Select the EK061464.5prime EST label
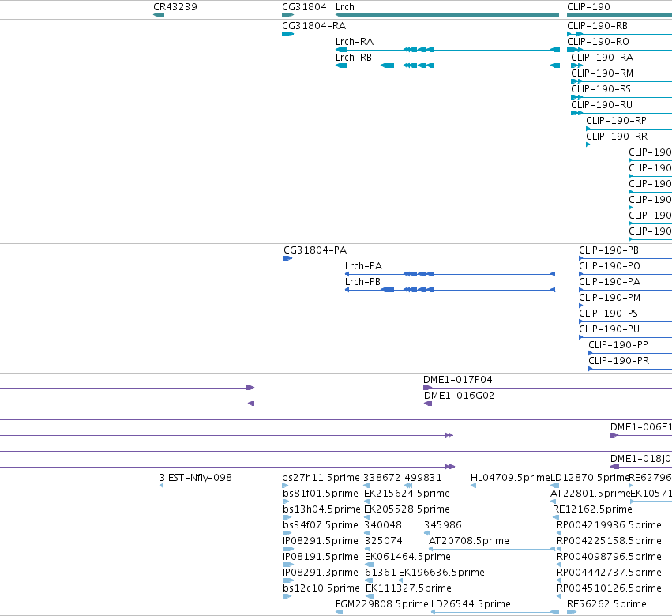The height and width of the screenshot is (616, 672). [407, 557]
